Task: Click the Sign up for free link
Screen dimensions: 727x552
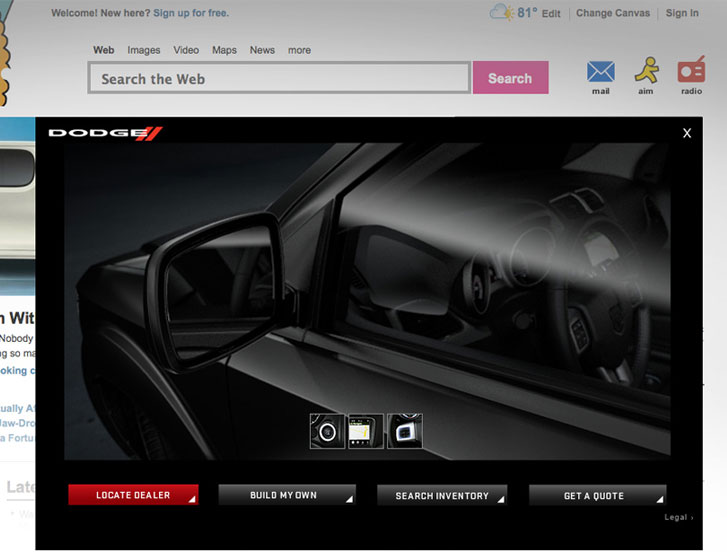Action: (x=191, y=13)
